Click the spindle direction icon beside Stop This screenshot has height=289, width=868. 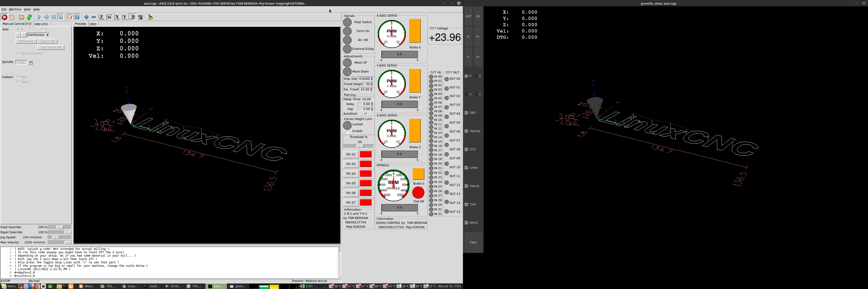(31, 62)
